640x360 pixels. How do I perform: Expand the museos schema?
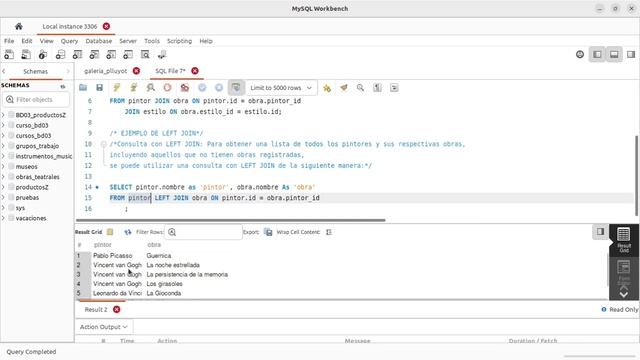3,167
